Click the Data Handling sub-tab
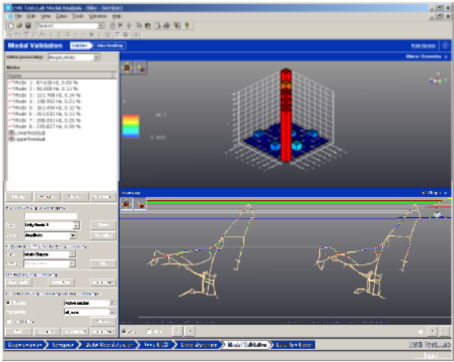 [x=110, y=46]
